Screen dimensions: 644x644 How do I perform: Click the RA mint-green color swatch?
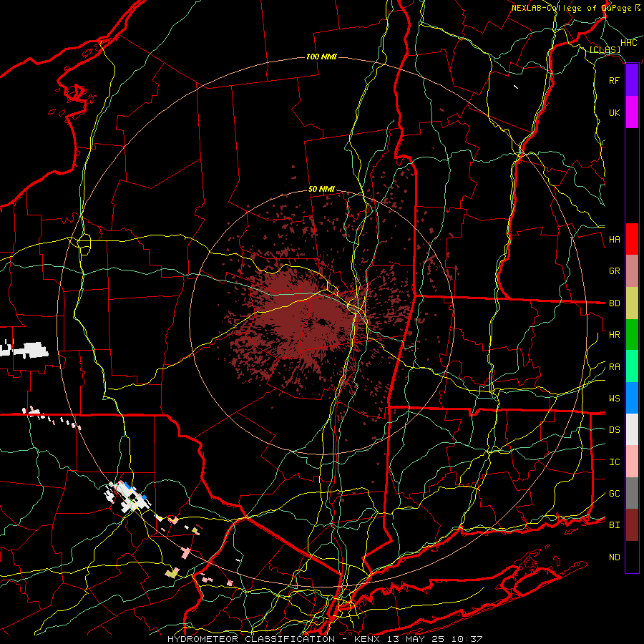click(x=632, y=366)
